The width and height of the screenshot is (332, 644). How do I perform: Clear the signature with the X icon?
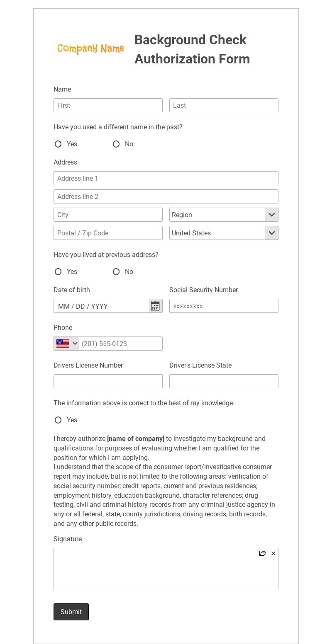point(273,553)
